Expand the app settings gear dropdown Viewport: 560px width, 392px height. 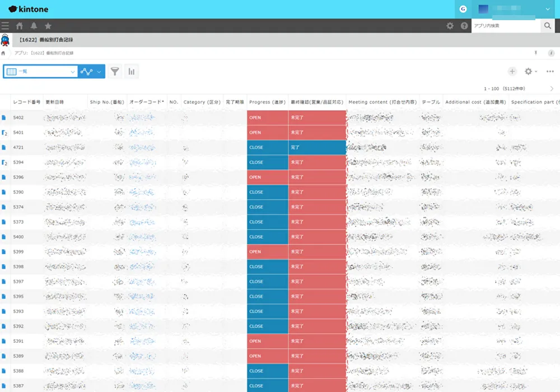tap(530, 72)
